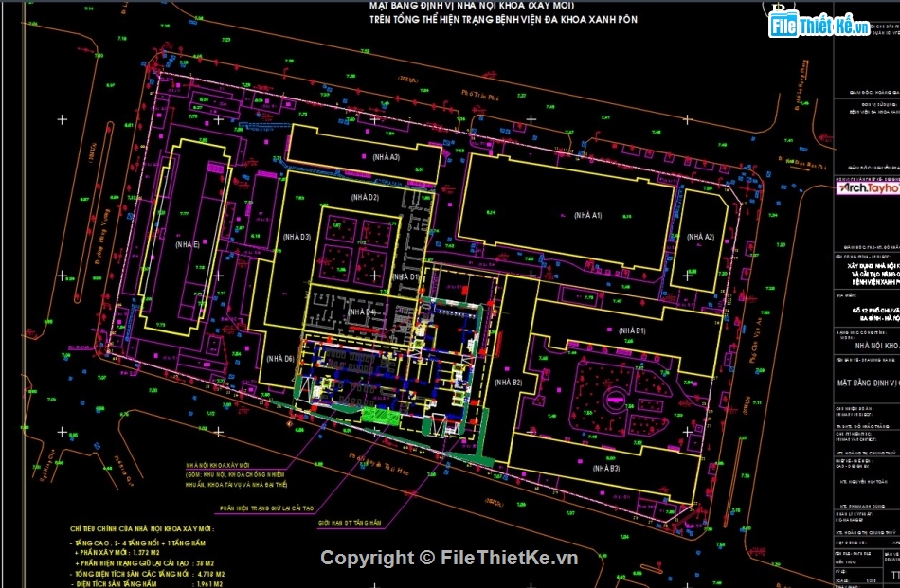Click the (NHÀ D3) building label
Viewport: 900px width, 588px height.
pyautogui.click(x=297, y=236)
